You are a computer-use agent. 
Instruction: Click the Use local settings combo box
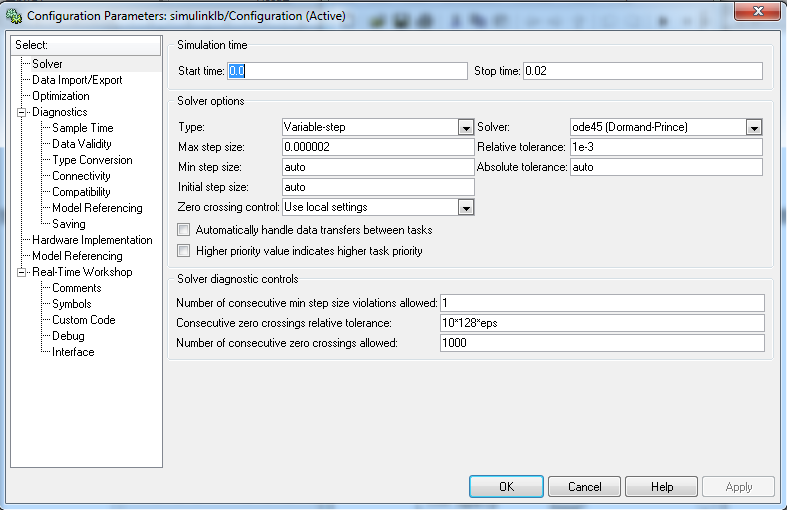coord(378,207)
